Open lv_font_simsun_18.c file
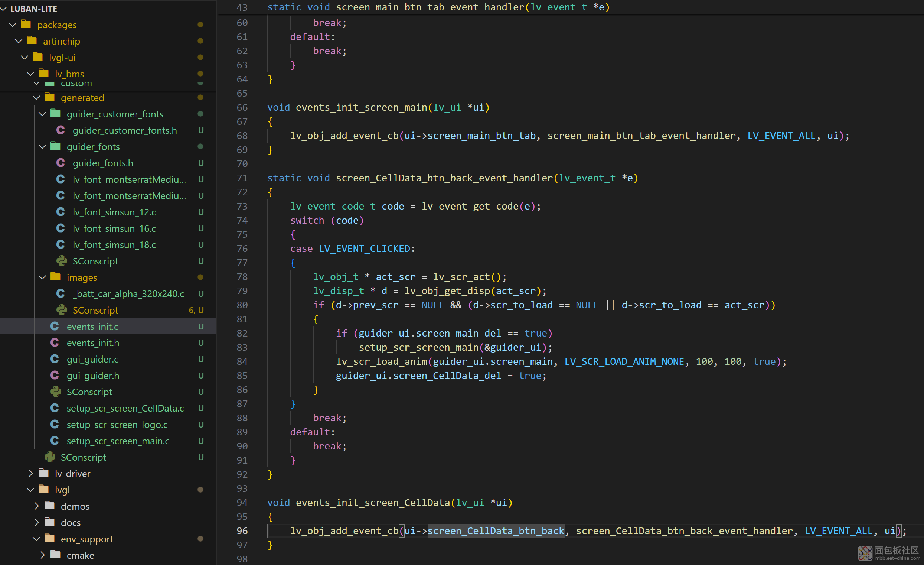Viewport: 924px width, 565px height. coord(114,245)
